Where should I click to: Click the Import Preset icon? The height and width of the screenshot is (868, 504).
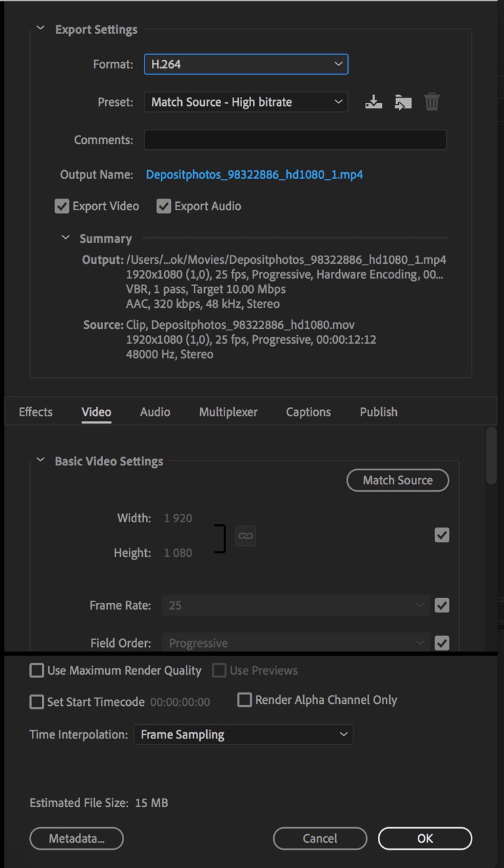point(404,102)
